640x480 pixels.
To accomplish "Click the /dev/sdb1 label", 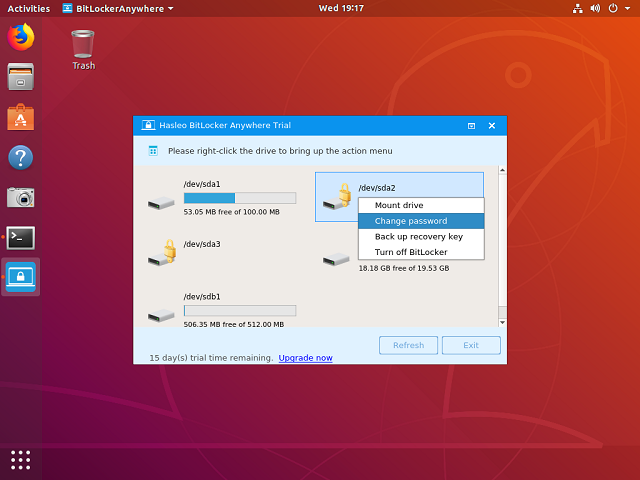I will [x=202, y=297].
